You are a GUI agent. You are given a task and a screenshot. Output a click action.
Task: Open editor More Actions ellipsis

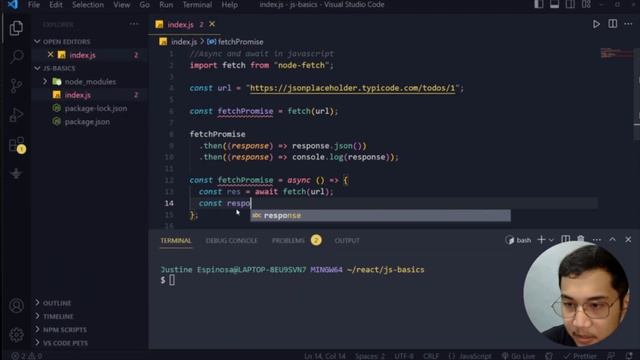[628, 24]
